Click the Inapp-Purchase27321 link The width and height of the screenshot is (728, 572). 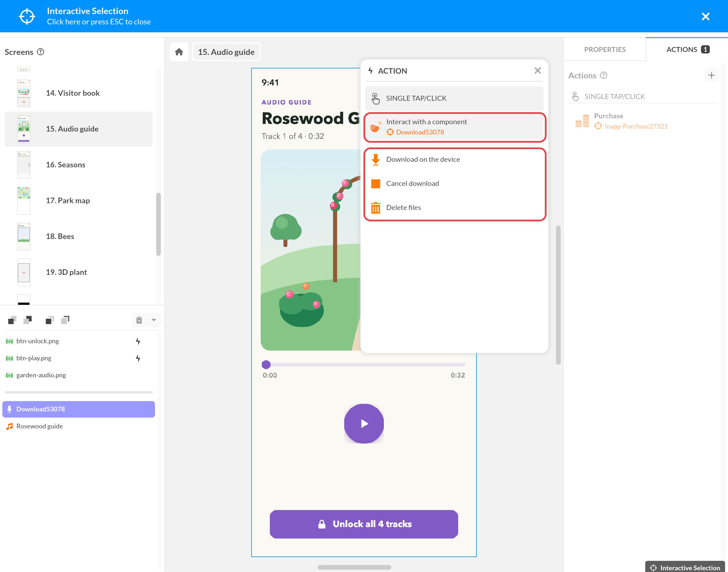coord(636,126)
